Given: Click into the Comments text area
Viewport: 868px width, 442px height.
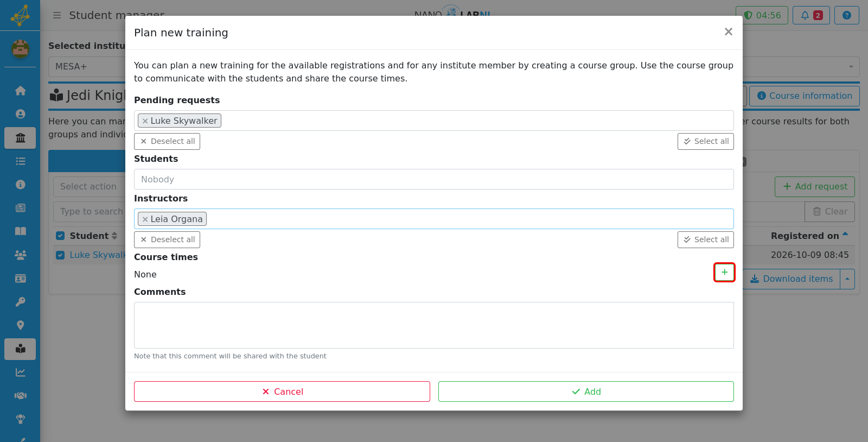Looking at the screenshot, I should (x=434, y=325).
